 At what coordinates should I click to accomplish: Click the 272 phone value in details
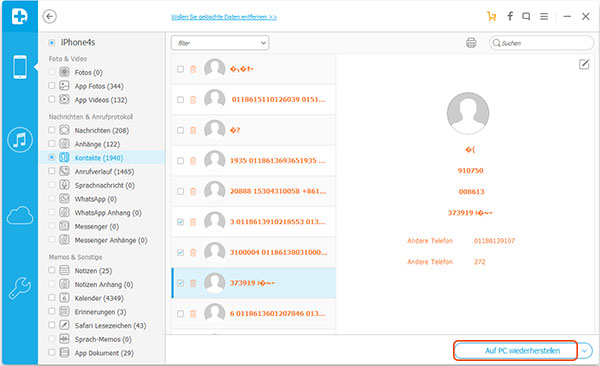tap(479, 262)
